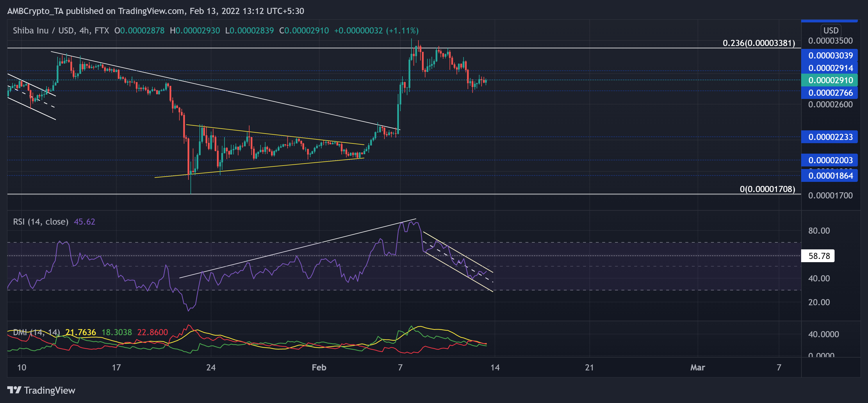
Task: Click the 0(0.00001708) Fibonacci label
Action: click(767, 189)
